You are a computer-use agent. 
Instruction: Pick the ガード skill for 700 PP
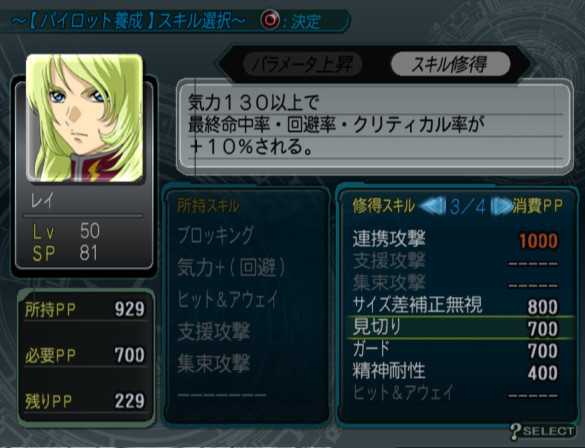click(x=456, y=350)
